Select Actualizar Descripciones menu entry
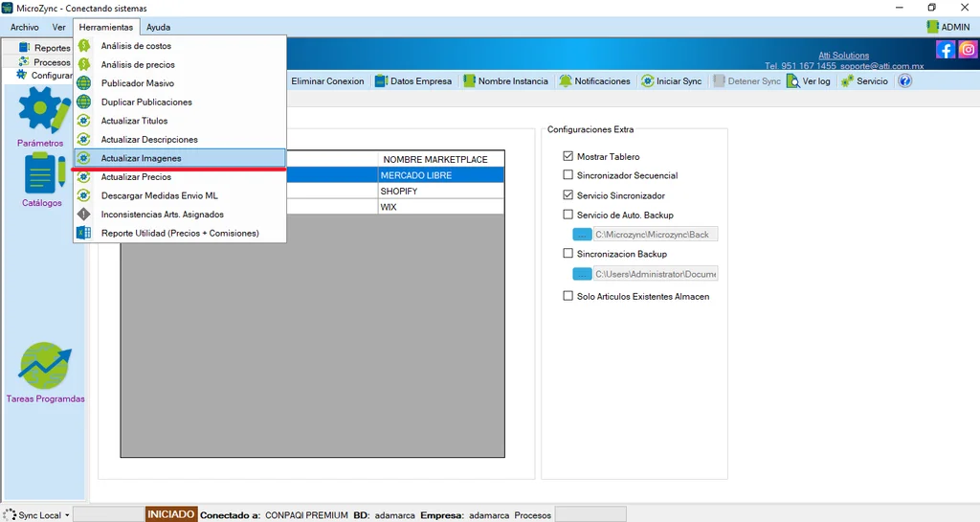980x522 pixels. tap(180, 140)
